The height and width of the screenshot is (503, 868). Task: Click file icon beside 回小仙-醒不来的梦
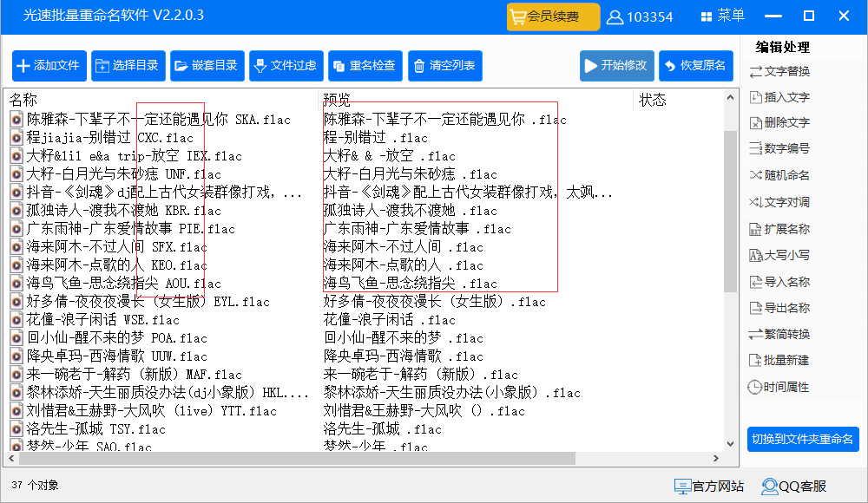(x=16, y=338)
